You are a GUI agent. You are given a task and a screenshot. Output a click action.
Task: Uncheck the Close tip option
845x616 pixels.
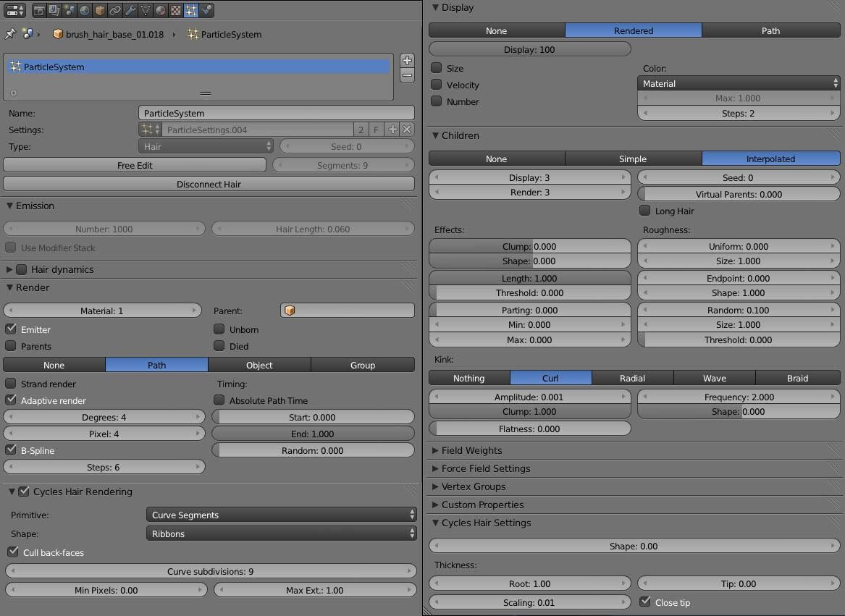(644, 602)
